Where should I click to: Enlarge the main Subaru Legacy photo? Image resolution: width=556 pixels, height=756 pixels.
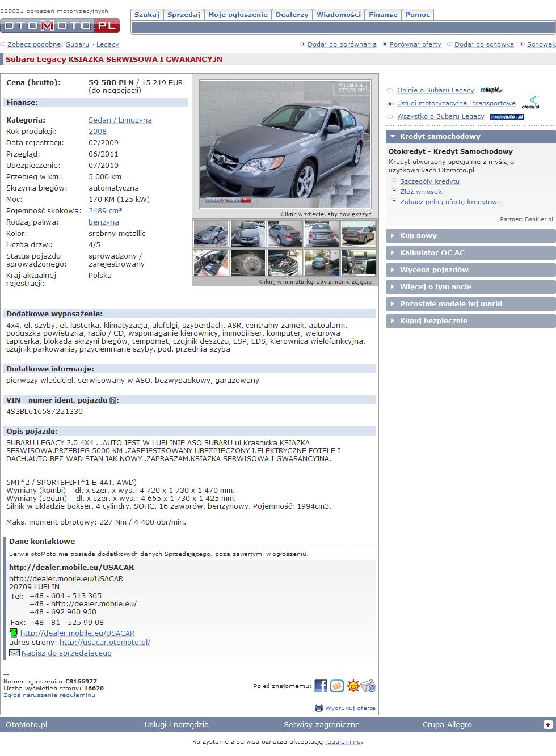click(285, 144)
